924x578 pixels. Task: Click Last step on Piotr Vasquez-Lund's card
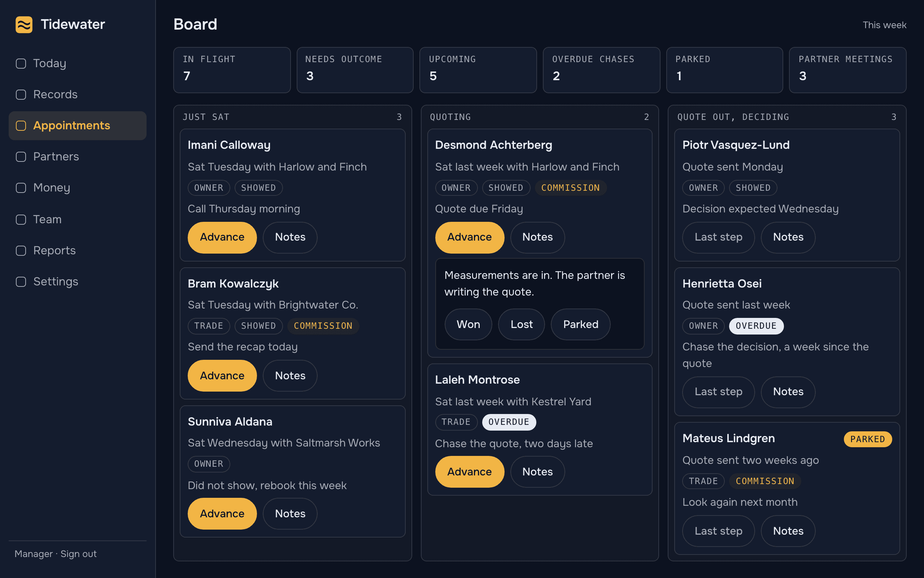click(x=719, y=237)
